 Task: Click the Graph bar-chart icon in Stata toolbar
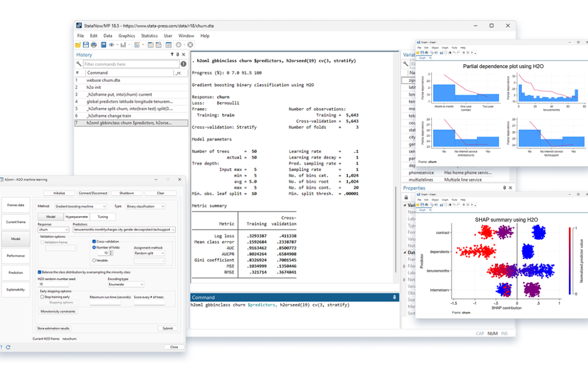(x=123, y=45)
